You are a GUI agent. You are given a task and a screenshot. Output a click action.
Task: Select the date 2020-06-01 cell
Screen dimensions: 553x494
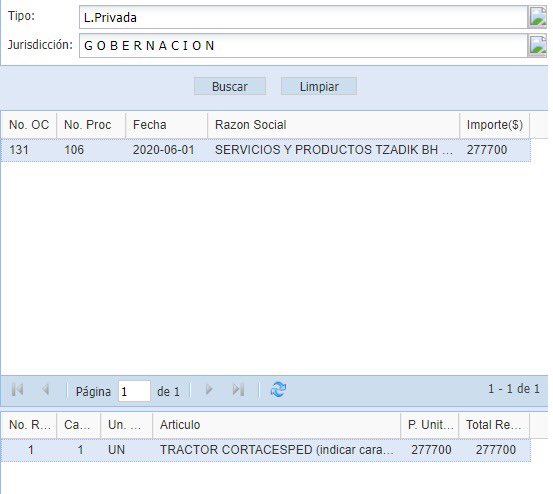[166, 150]
